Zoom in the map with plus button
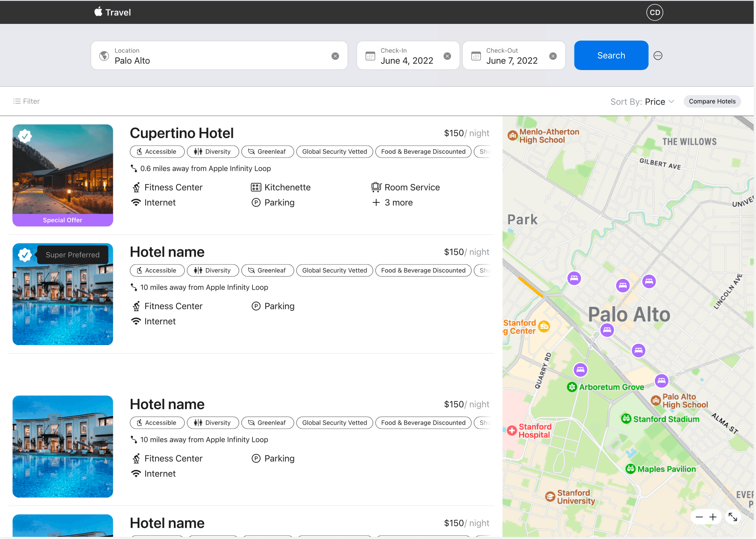This screenshot has height=539, width=756. (713, 517)
